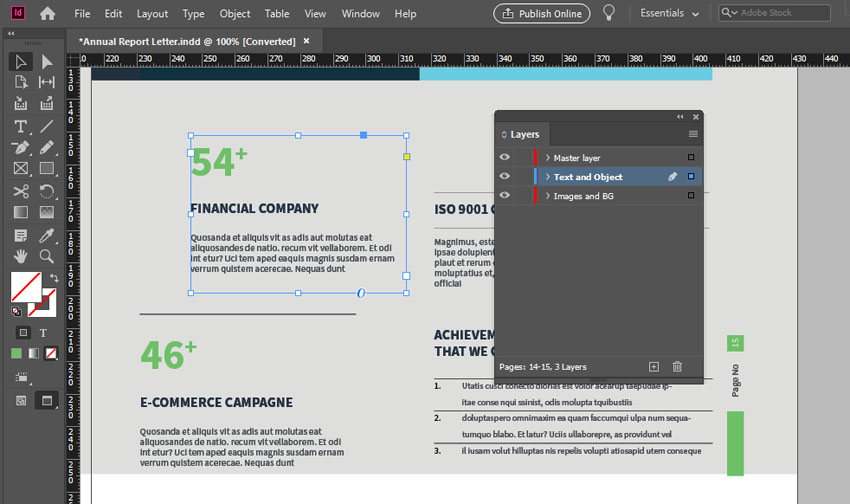Screen dimensions: 850x504
Task: Open the Layers panel hamburger menu
Action: coord(693,134)
